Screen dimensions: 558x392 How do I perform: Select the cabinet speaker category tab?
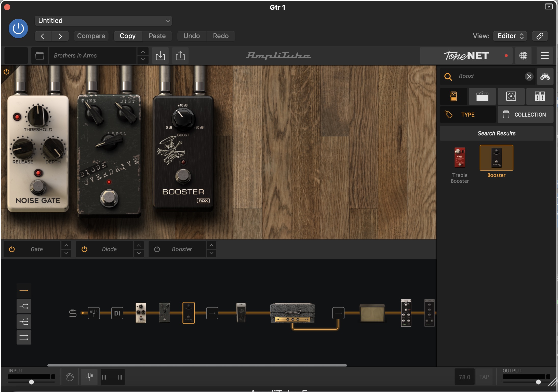pyautogui.click(x=511, y=96)
